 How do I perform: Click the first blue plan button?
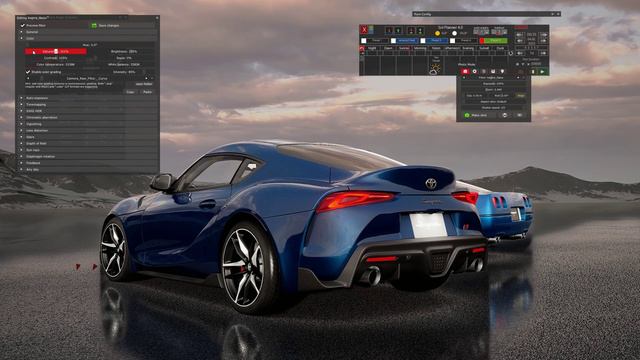coord(407,41)
